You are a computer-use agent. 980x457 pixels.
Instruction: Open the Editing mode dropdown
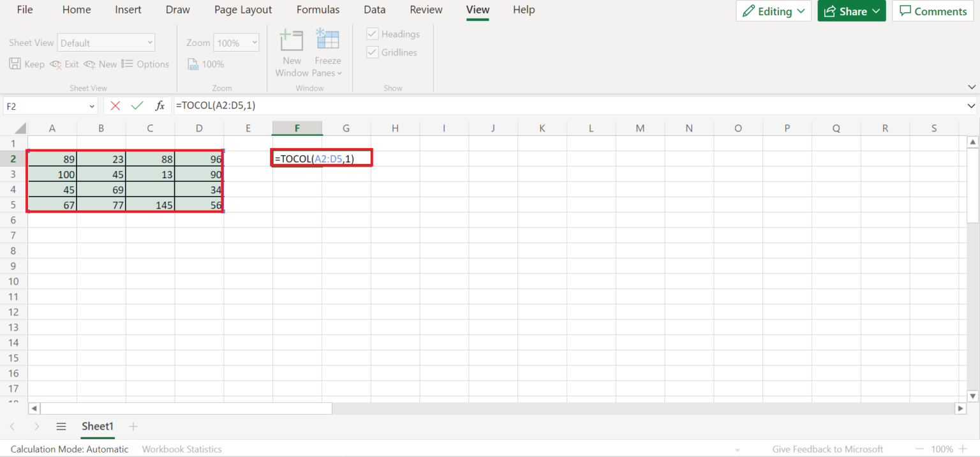point(773,11)
